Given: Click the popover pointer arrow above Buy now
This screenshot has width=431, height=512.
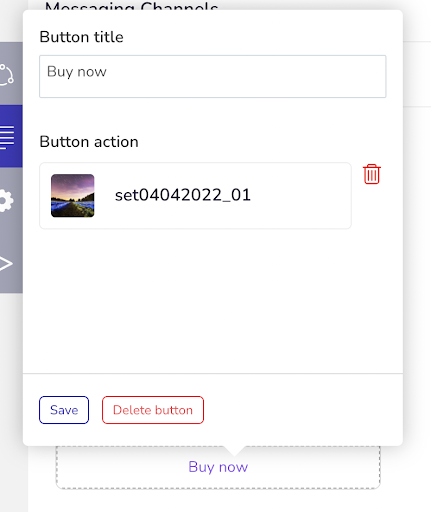Looking at the screenshot, I should [234, 451].
